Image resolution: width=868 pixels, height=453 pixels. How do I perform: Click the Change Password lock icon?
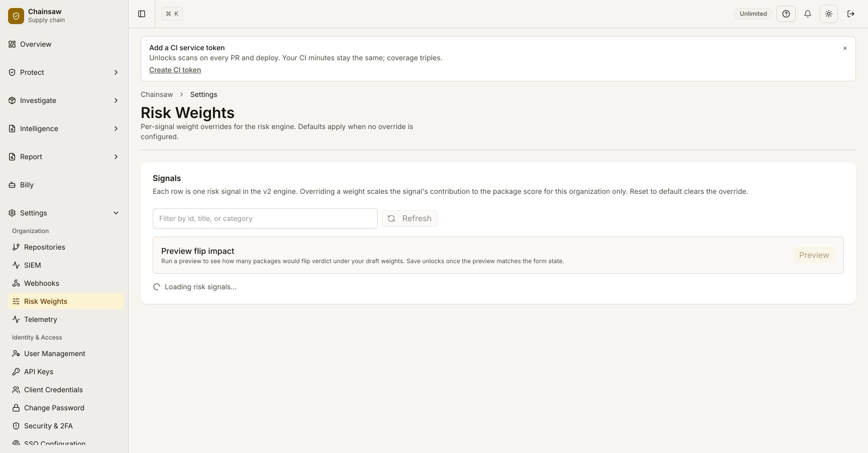coord(16,408)
